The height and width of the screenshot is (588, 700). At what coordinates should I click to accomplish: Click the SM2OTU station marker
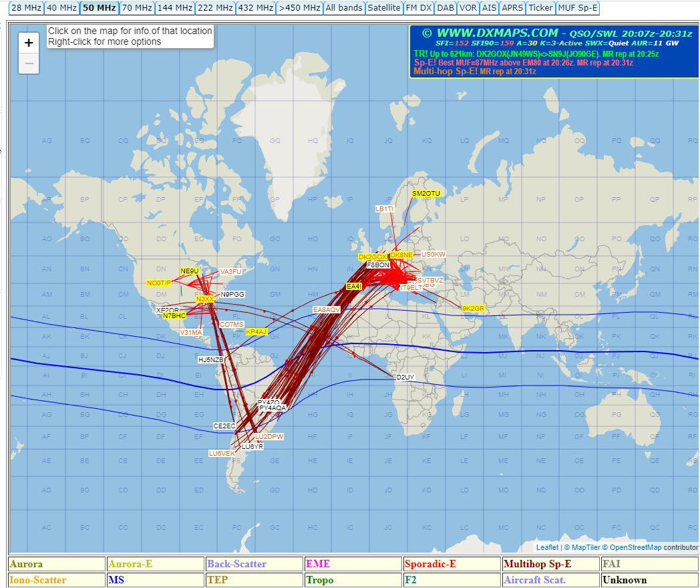426,193
